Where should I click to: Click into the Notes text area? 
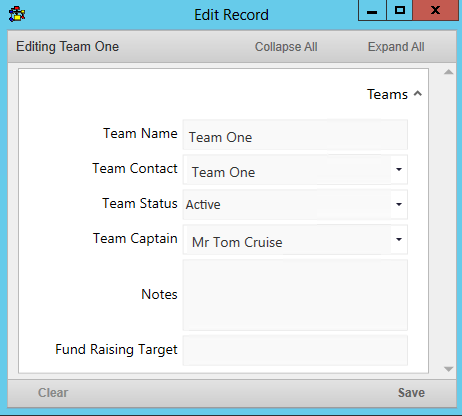pos(295,295)
